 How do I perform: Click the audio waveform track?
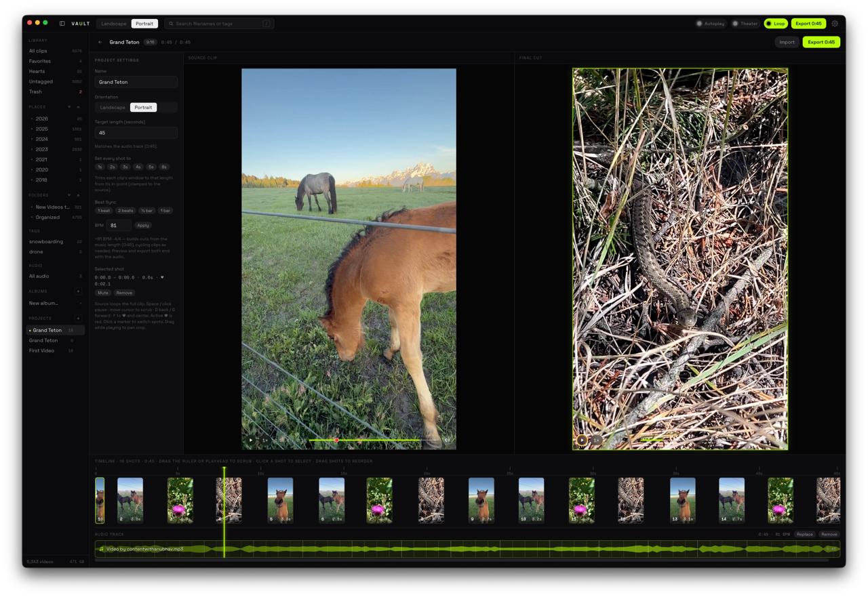(467, 549)
